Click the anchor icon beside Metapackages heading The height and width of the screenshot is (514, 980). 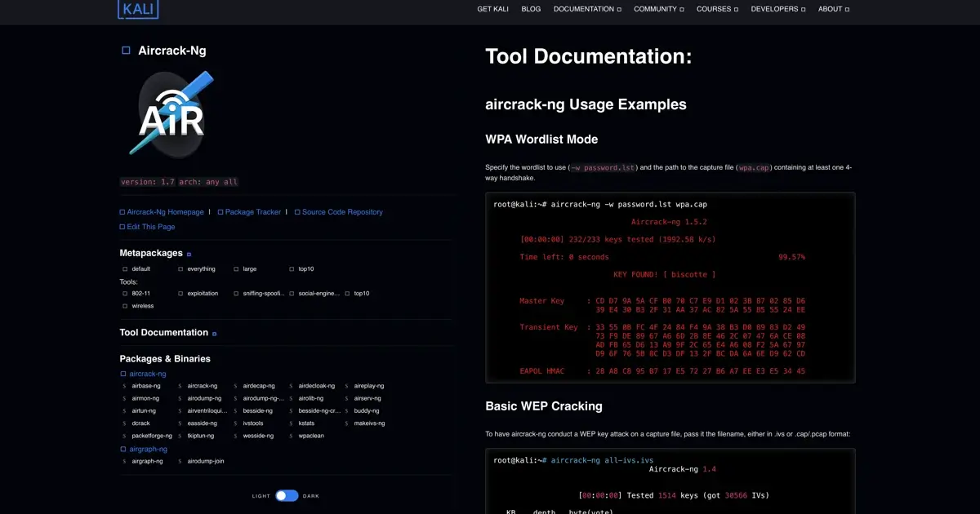click(189, 255)
